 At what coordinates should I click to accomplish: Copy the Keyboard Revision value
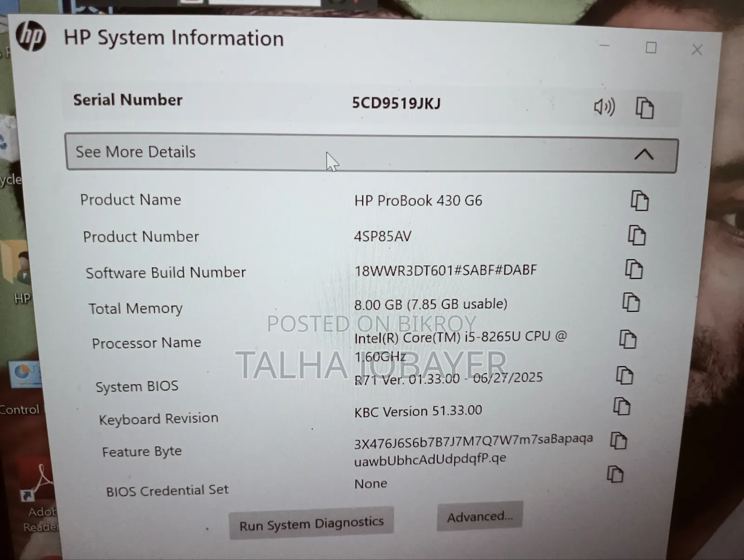tap(622, 406)
